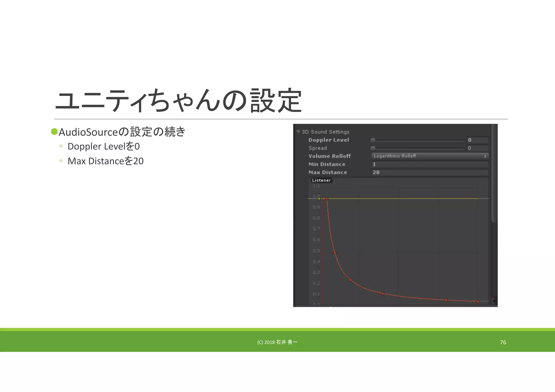This screenshot has height=392, width=555.
Task: Click the (C) 2018 copyright footer text
Action: [x=277, y=342]
